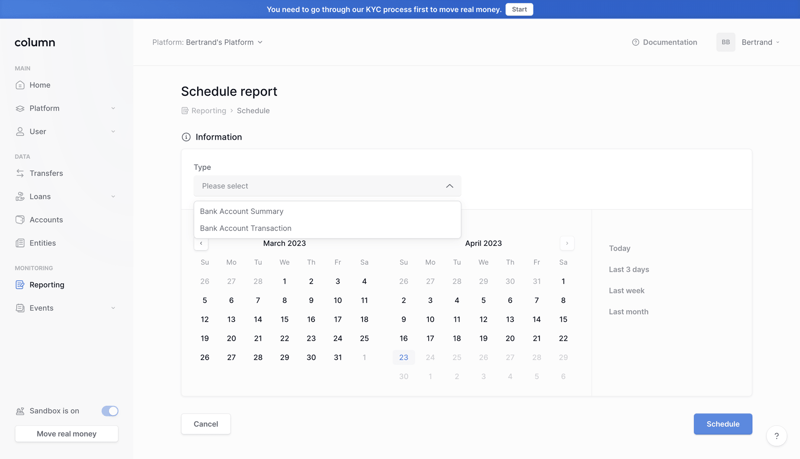Viewport: 800px width, 459px height.
Task: Select Bank Account Summary option
Action: pyautogui.click(x=328, y=211)
